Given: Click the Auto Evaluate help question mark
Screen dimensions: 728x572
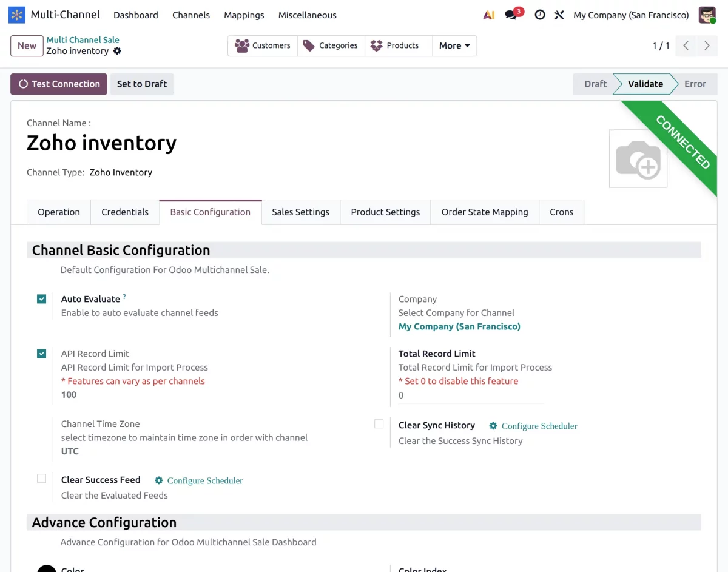Looking at the screenshot, I should pos(124,297).
